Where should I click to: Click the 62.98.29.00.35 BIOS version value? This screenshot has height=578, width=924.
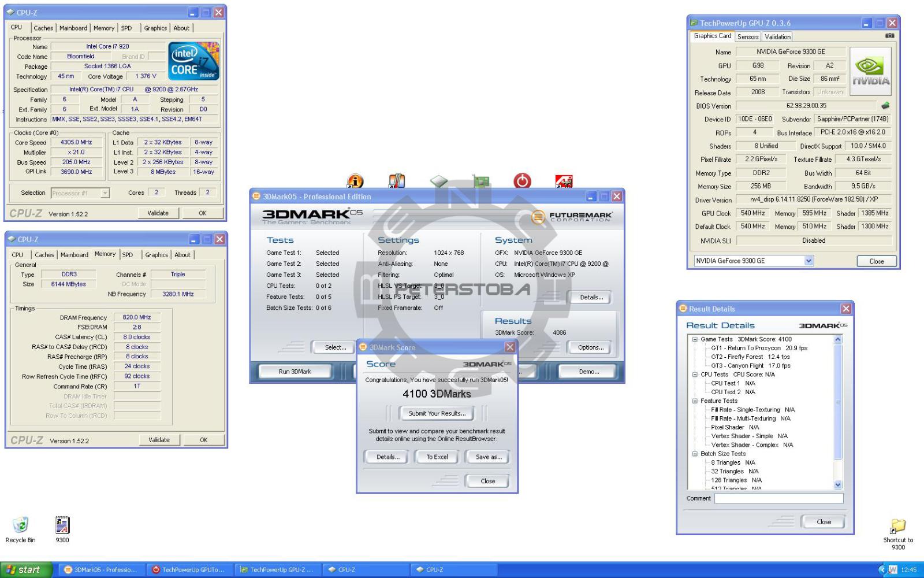click(x=806, y=106)
